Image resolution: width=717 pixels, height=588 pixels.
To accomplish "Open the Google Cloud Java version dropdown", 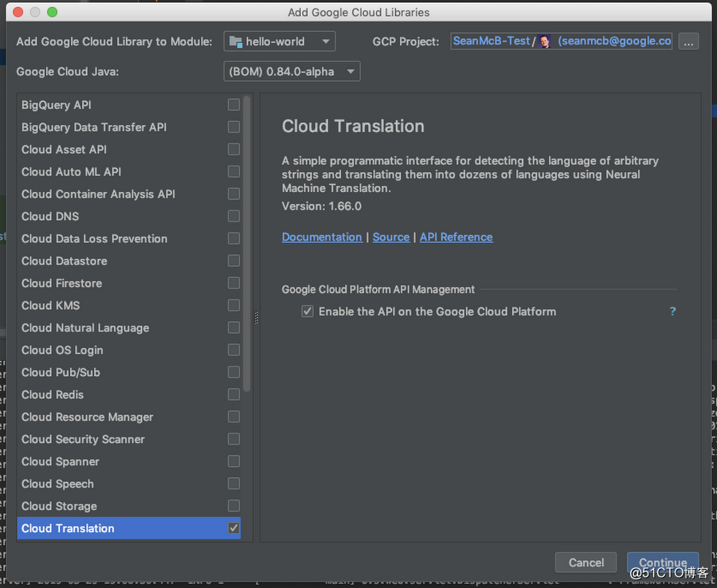I will click(x=292, y=72).
